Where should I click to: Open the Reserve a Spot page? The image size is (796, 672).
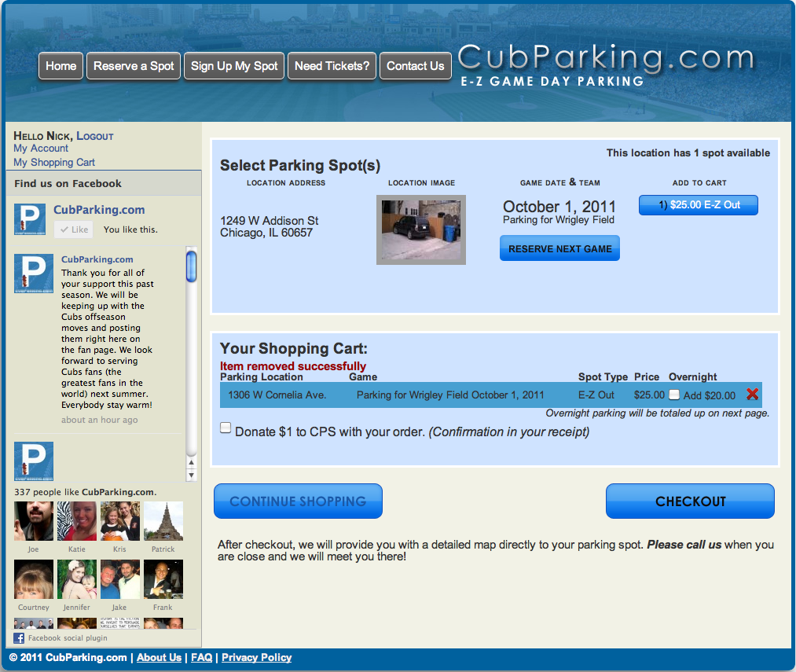[x=134, y=66]
